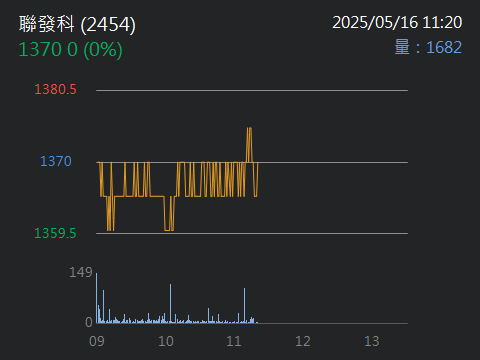Screen dimensions: 480x360
Task: Click the 1370 0 (0%) price change text
Action: [x=70, y=50]
